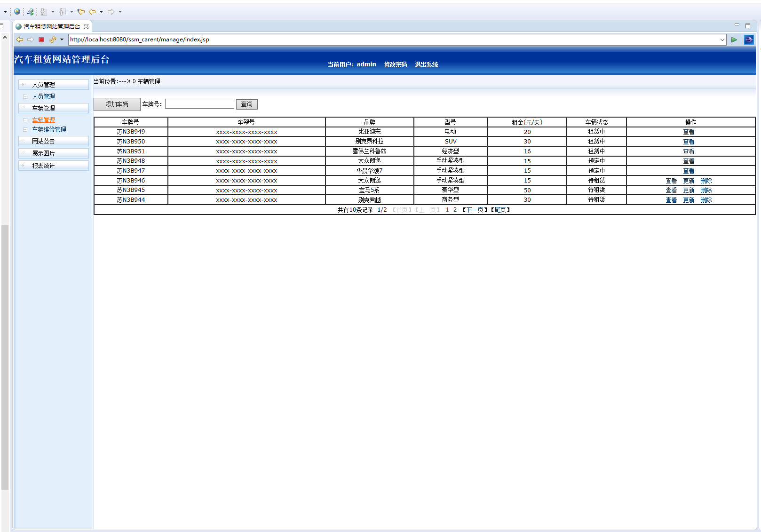Open the dropdown beside the Next Annotation icon
Image resolution: width=761 pixels, height=532 pixels.
53,12
